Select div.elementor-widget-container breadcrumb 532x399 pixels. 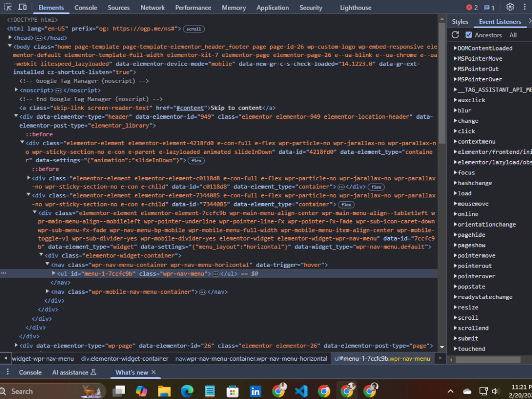tap(125, 358)
